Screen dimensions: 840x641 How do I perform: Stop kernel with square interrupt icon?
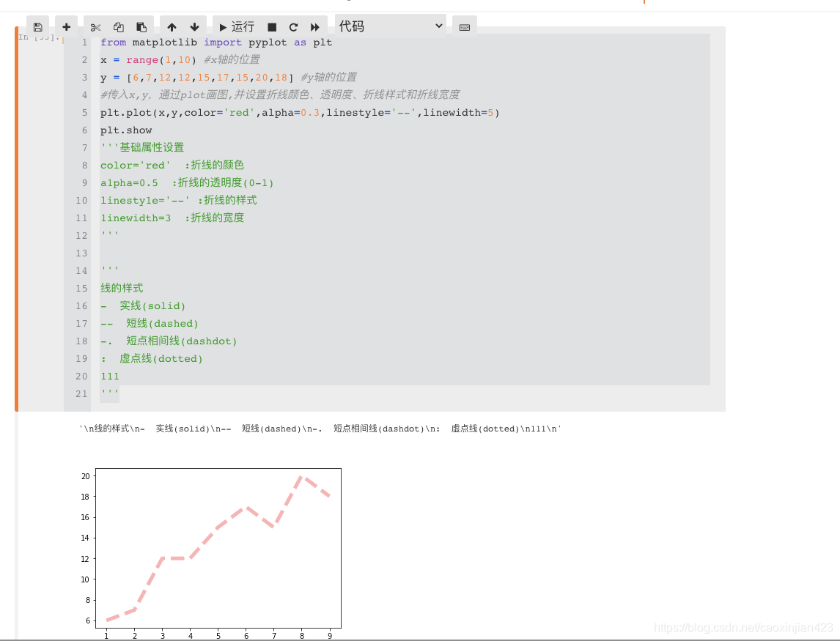(272, 27)
